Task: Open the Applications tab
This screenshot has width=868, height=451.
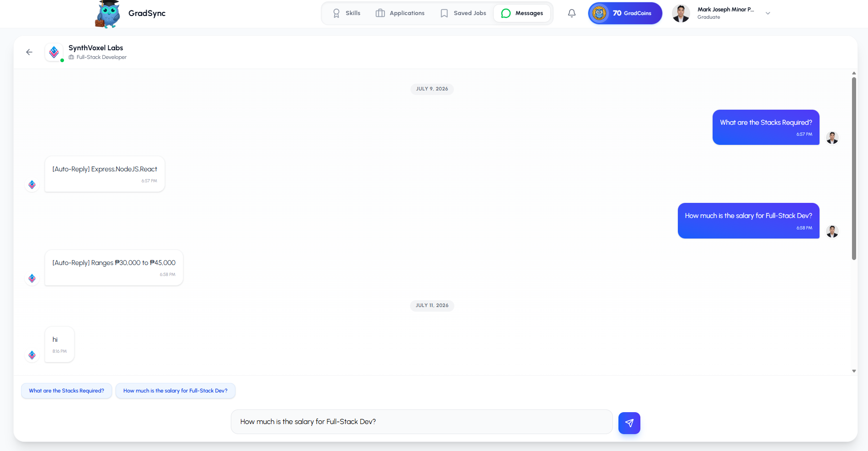Action: (400, 13)
